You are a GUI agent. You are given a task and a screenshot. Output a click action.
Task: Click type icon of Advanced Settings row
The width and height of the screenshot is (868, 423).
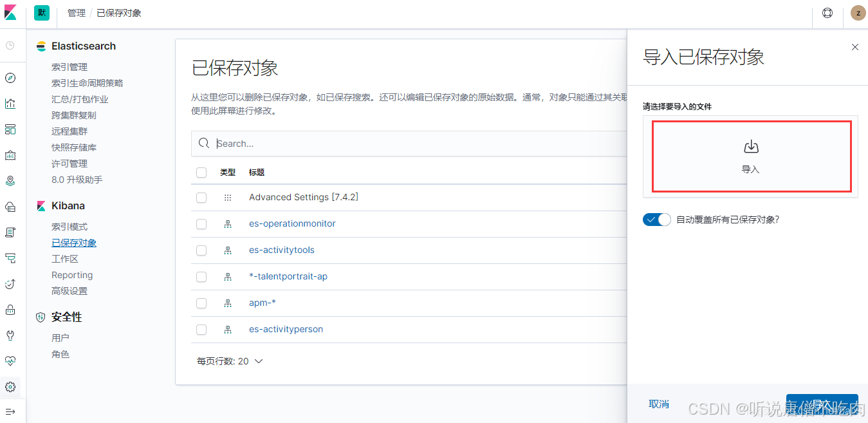[227, 198]
